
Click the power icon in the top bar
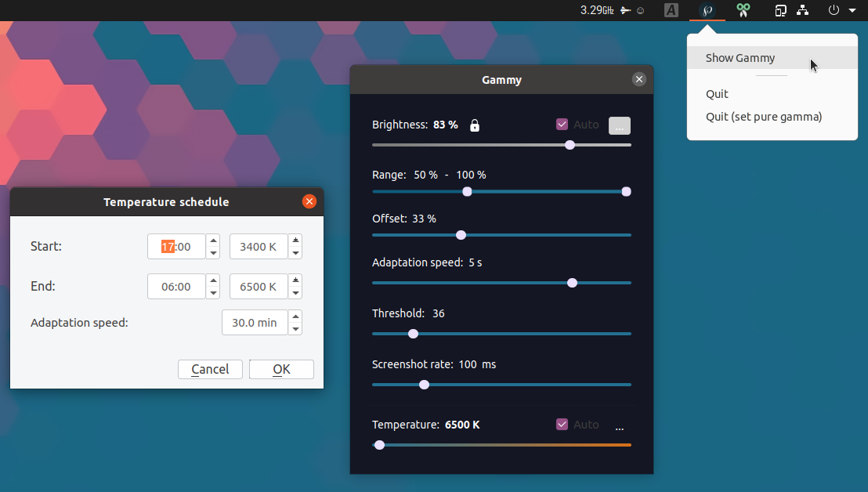click(x=832, y=11)
